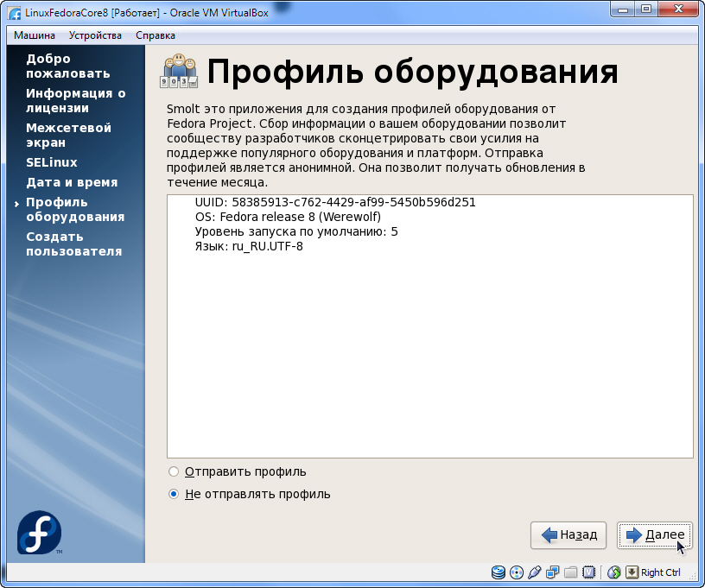Screen dimensions: 705x588
Task: Click the network adapters status icon
Action: pyautogui.click(x=553, y=572)
